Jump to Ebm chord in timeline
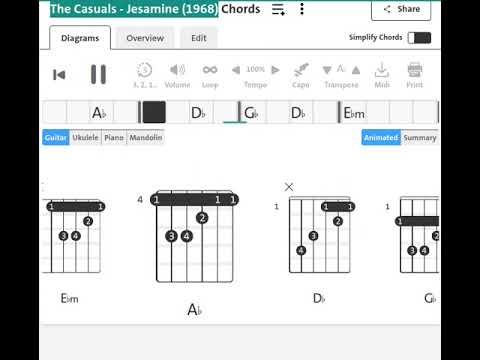480x360 pixels. pos(354,113)
